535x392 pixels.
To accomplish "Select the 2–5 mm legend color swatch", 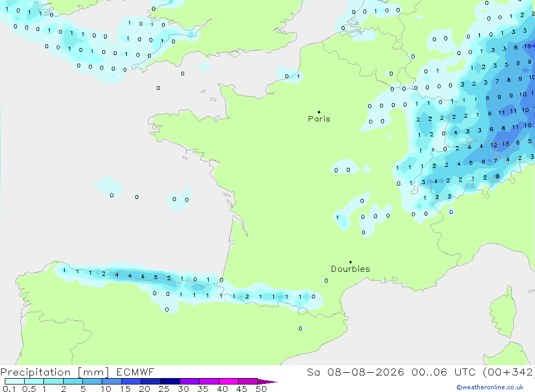I will pyautogui.click(x=73, y=381).
